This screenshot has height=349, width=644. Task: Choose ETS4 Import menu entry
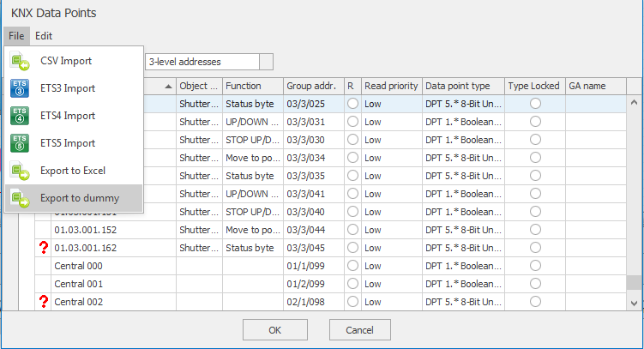click(74, 116)
